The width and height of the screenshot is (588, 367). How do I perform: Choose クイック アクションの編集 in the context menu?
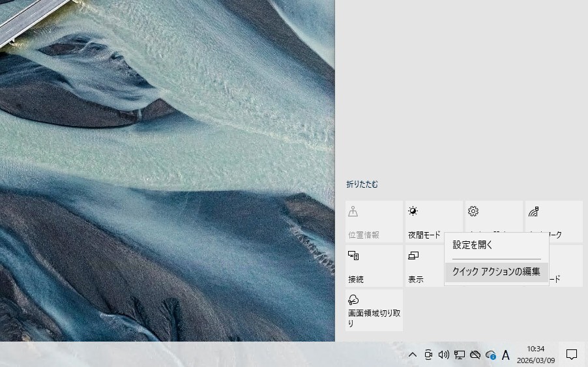click(x=497, y=272)
